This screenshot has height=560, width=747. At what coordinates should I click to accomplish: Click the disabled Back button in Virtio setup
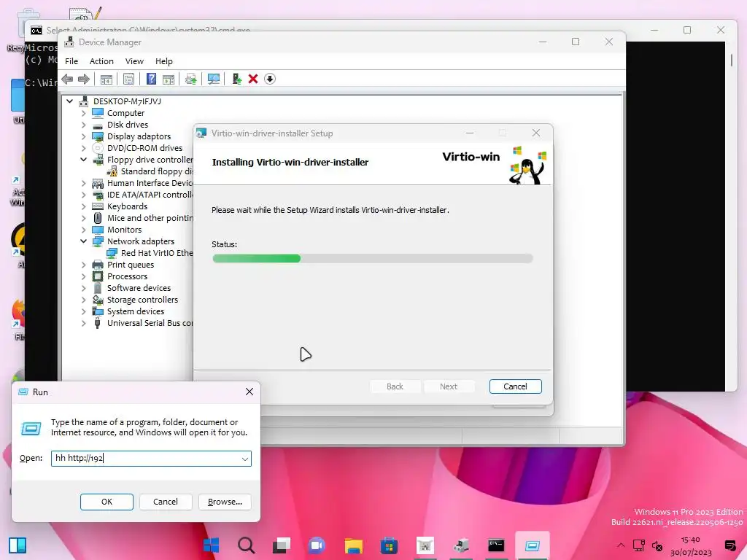tap(395, 386)
